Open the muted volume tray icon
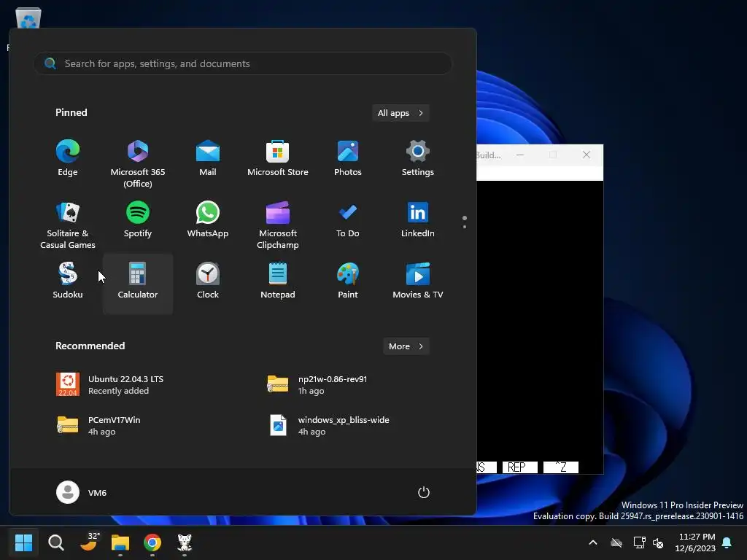The image size is (747, 560). (659, 542)
